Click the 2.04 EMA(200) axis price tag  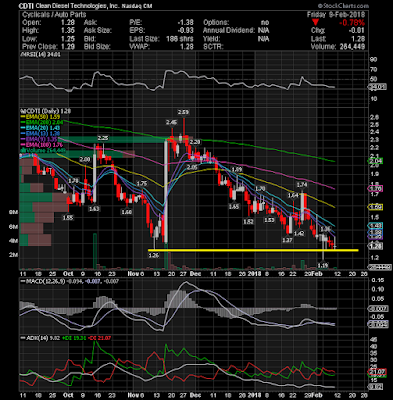click(376, 161)
